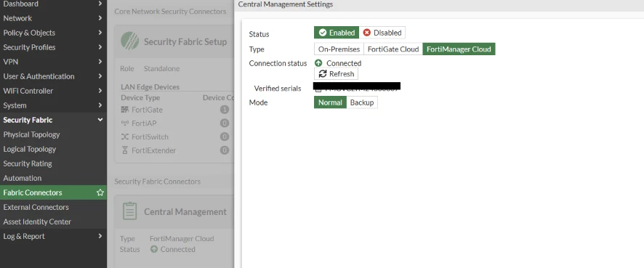The width and height of the screenshot is (644, 268).
Task: Click the Security Fabric Connectors heading
Action: point(157,182)
